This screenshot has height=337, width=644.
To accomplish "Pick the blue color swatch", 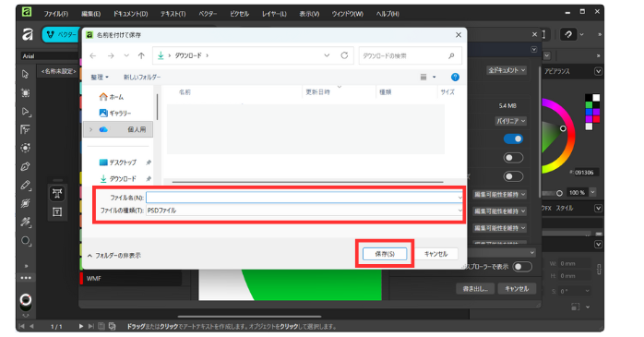I will tap(589, 112).
